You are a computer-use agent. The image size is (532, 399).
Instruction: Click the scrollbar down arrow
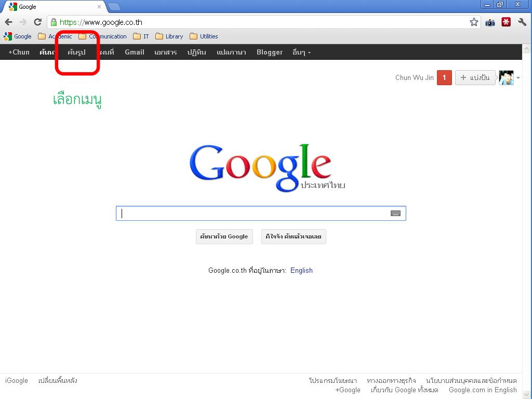click(527, 394)
